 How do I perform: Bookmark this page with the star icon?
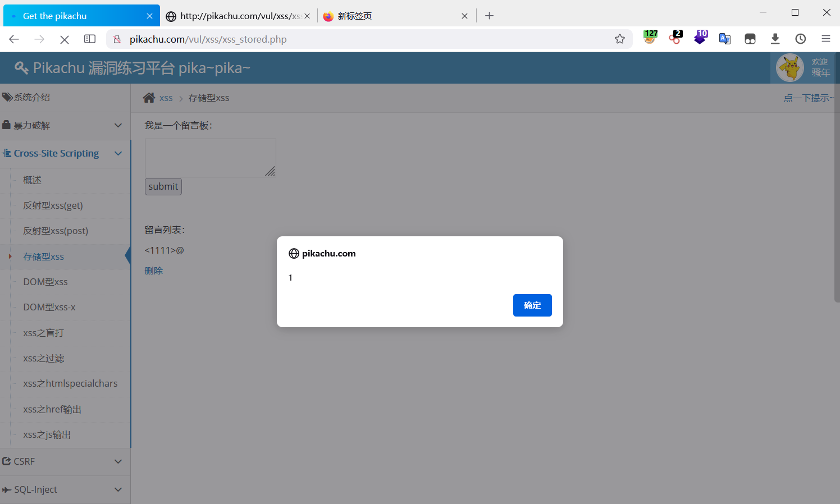(x=620, y=39)
